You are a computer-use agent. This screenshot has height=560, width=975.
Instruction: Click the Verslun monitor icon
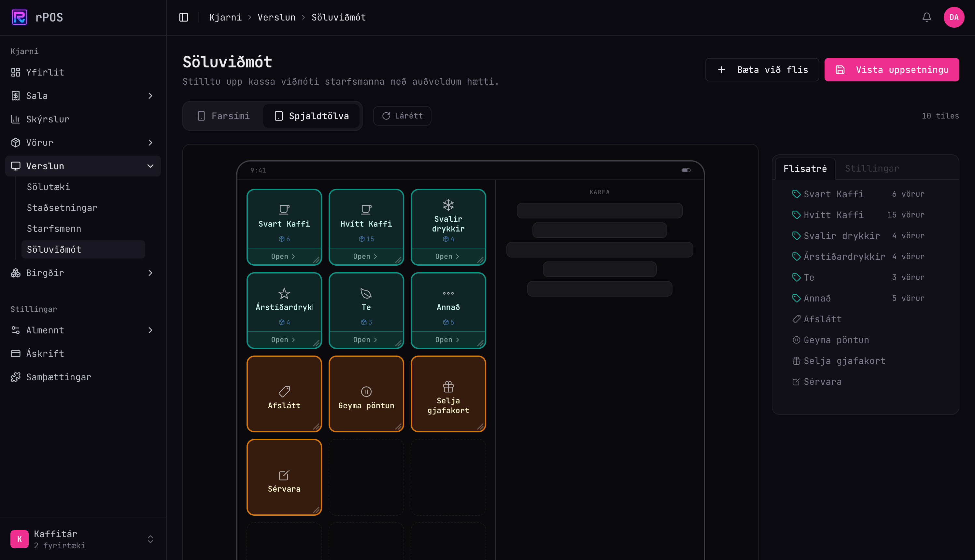pyautogui.click(x=15, y=166)
